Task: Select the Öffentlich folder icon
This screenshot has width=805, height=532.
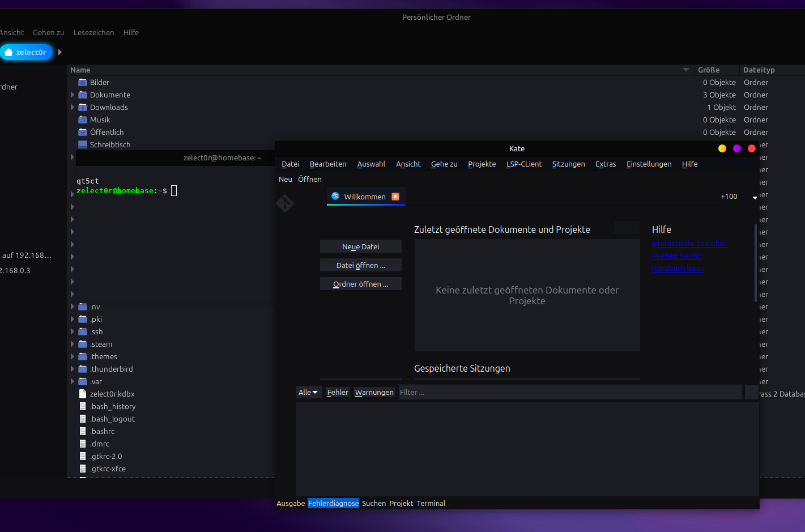Action: (x=83, y=132)
